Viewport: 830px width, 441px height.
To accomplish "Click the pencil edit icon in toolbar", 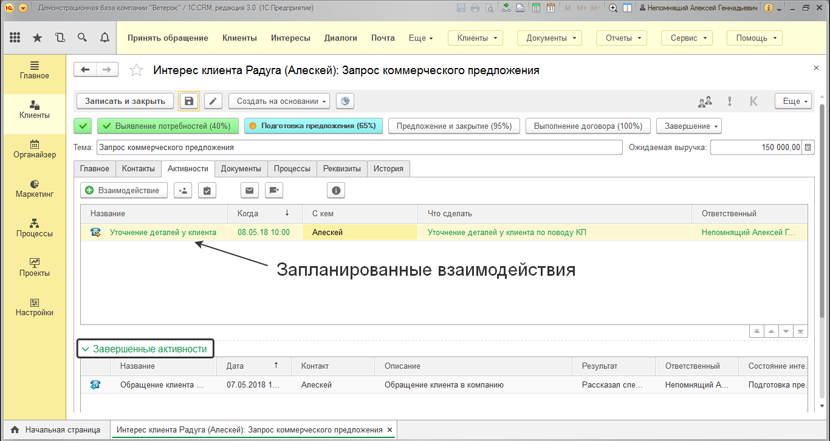I will tap(213, 101).
